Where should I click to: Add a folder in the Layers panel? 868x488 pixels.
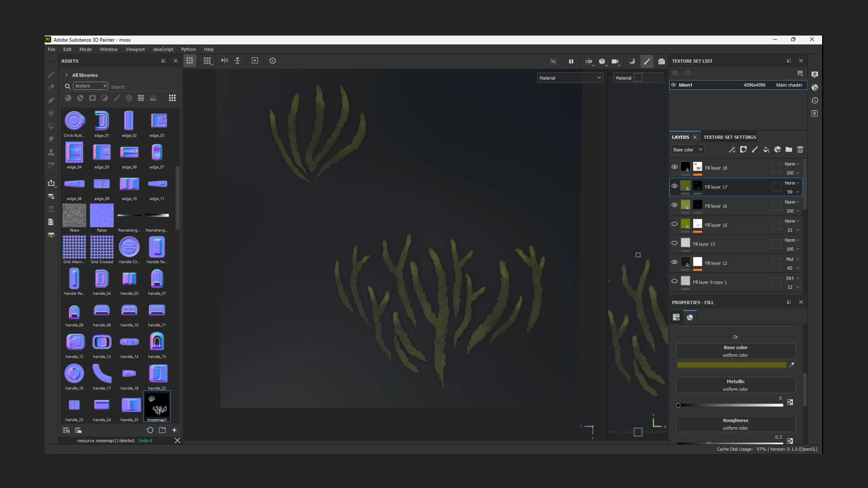click(789, 149)
